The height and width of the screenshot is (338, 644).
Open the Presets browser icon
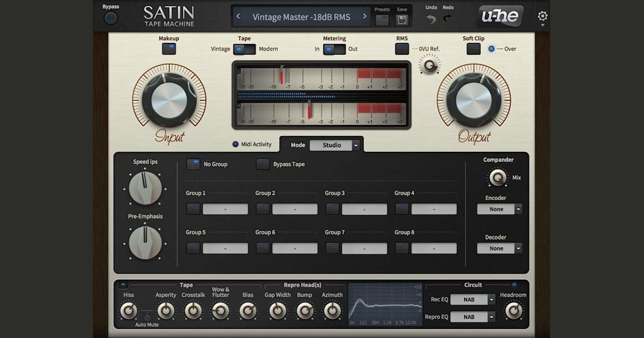pyautogui.click(x=383, y=18)
